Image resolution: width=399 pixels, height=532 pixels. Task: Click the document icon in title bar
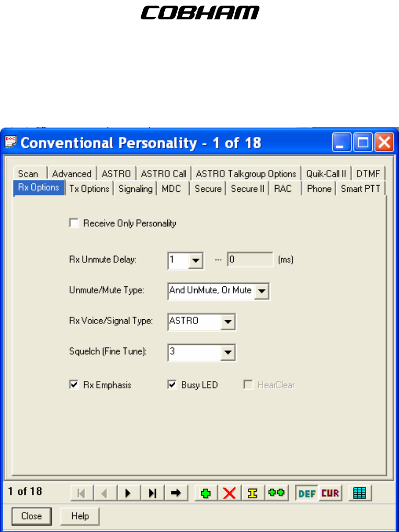(x=10, y=142)
